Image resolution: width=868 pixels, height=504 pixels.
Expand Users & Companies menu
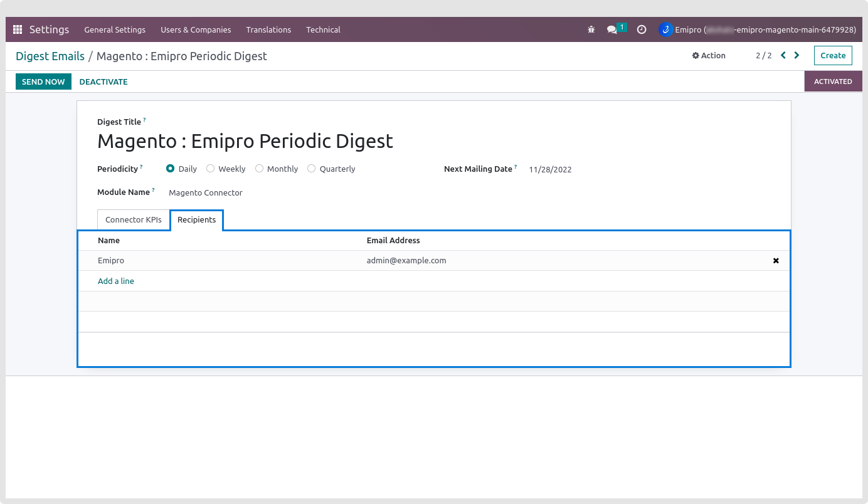[196, 29]
